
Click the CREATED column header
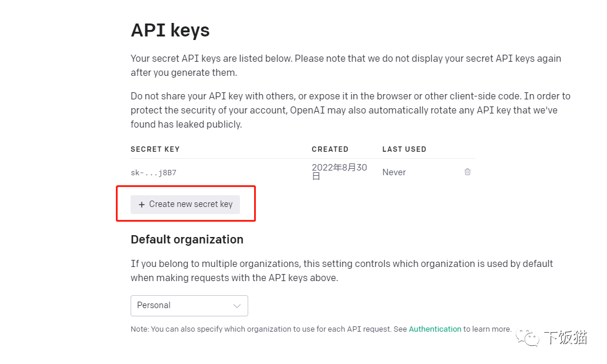[330, 149]
